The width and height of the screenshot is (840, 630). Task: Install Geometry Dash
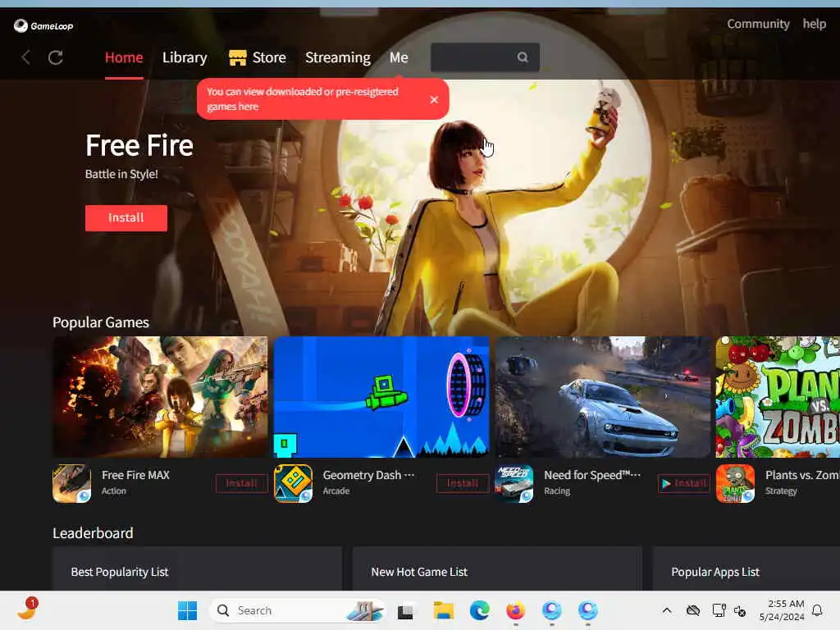point(463,483)
